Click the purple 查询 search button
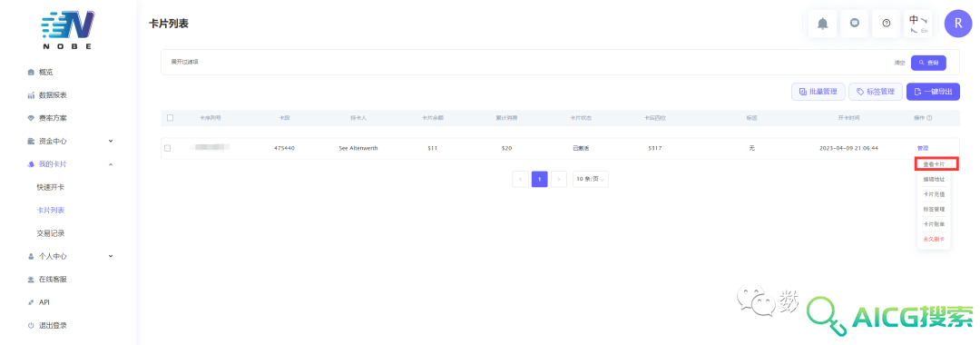The width and height of the screenshot is (980, 345). [x=928, y=64]
